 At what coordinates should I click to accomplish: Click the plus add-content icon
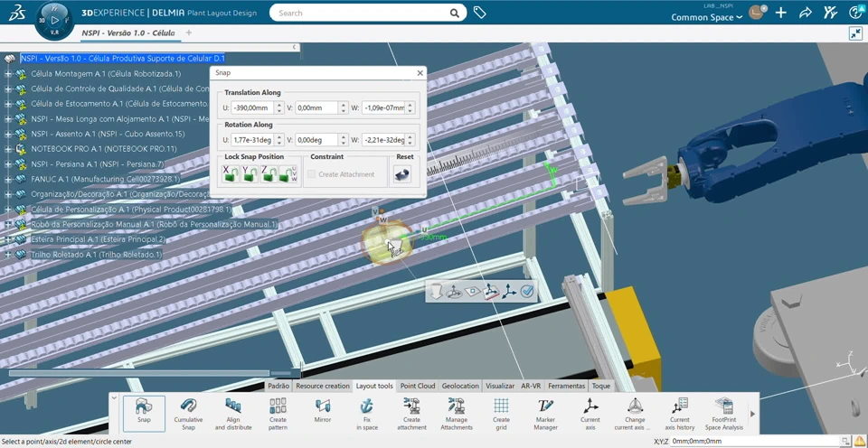click(x=780, y=13)
